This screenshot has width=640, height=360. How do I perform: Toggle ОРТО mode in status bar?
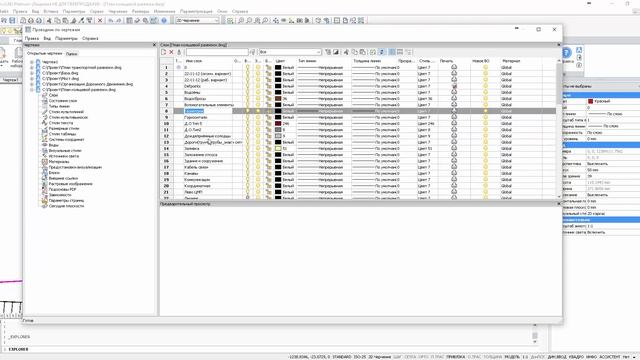424,357
